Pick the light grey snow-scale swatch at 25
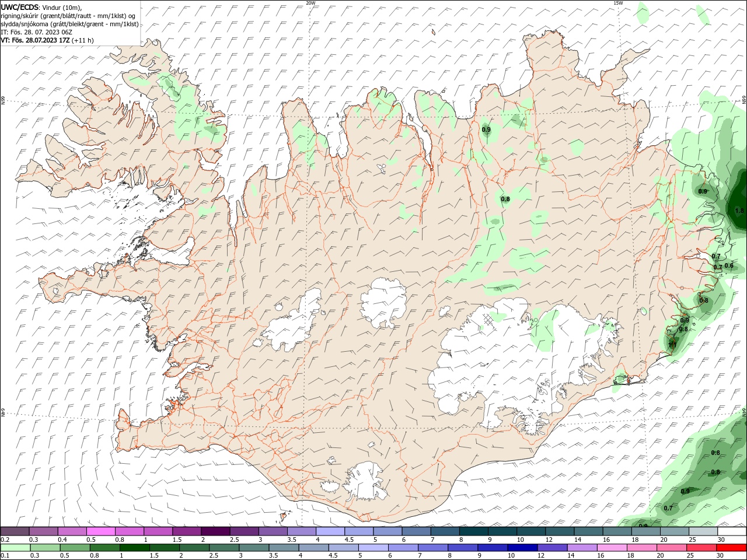Screen dimensions: 747x560 click(703, 531)
